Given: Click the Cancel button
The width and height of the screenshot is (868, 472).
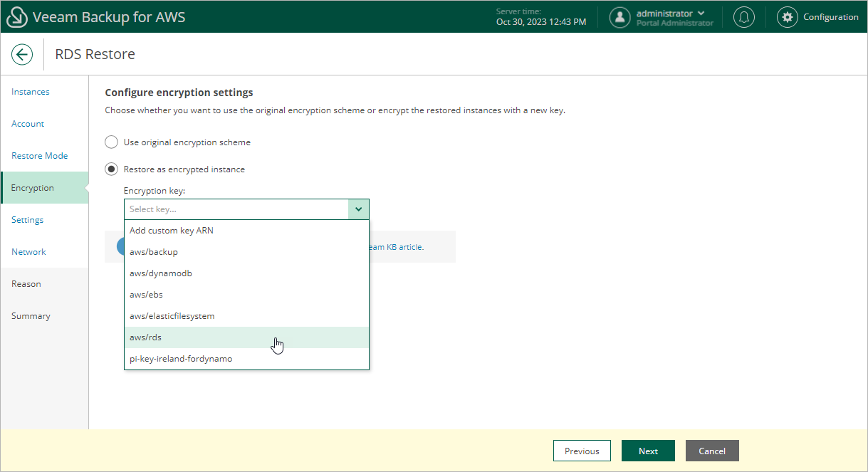Looking at the screenshot, I should pyautogui.click(x=712, y=451).
